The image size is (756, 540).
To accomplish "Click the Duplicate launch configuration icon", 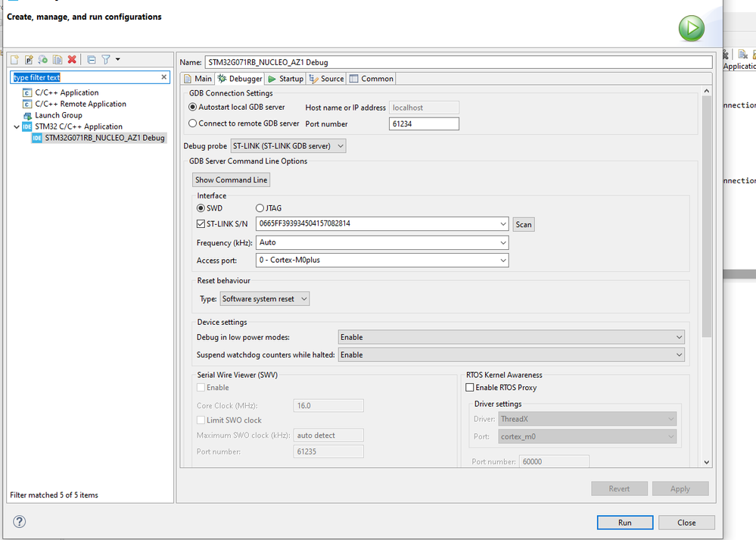I will tap(58, 59).
